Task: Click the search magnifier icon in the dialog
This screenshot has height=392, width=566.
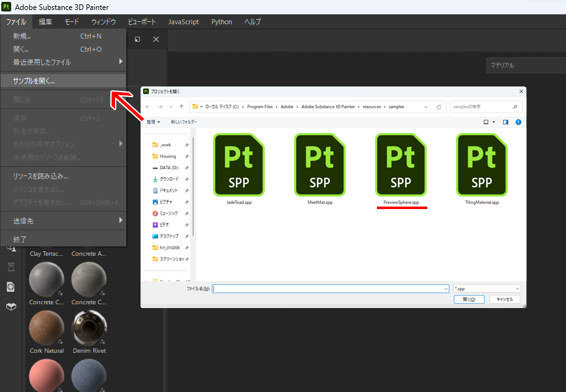Action: pyautogui.click(x=515, y=107)
